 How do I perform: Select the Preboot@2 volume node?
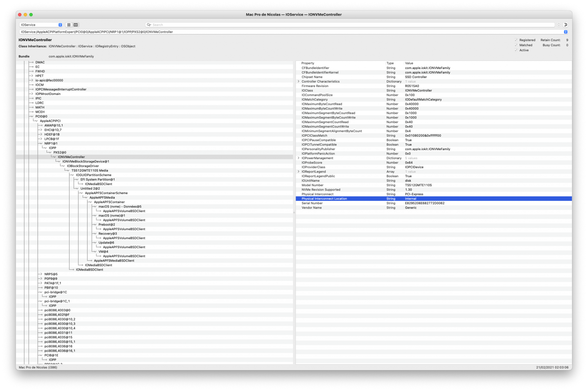coord(106,225)
